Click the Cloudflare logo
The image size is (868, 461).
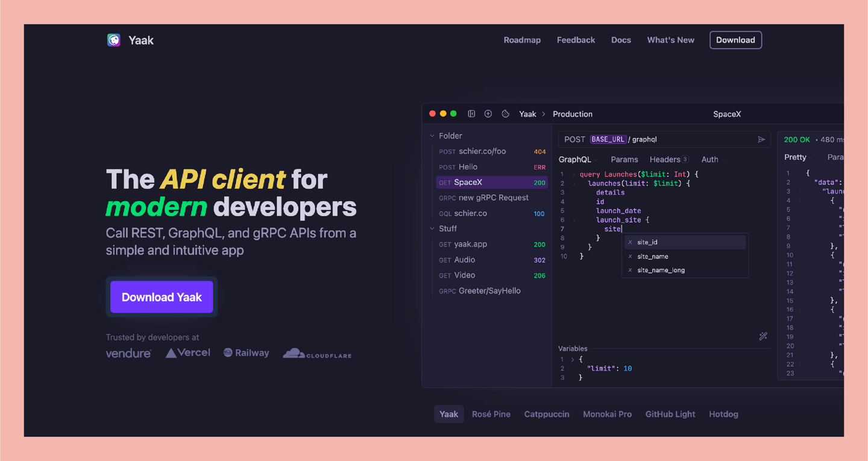point(317,354)
